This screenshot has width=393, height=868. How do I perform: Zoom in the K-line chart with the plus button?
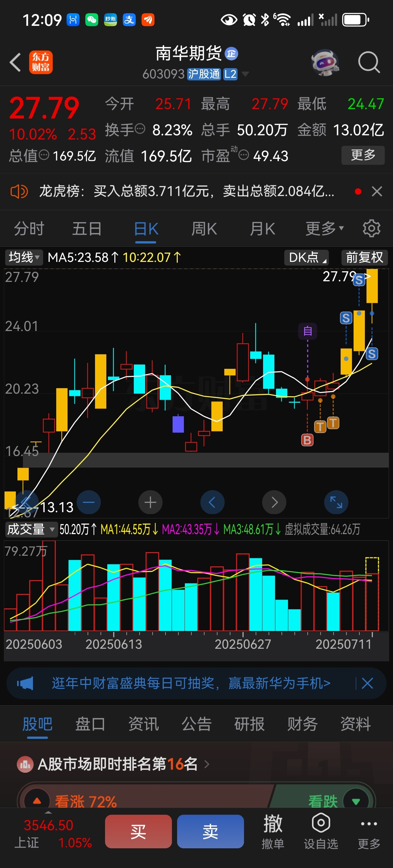pos(151,502)
